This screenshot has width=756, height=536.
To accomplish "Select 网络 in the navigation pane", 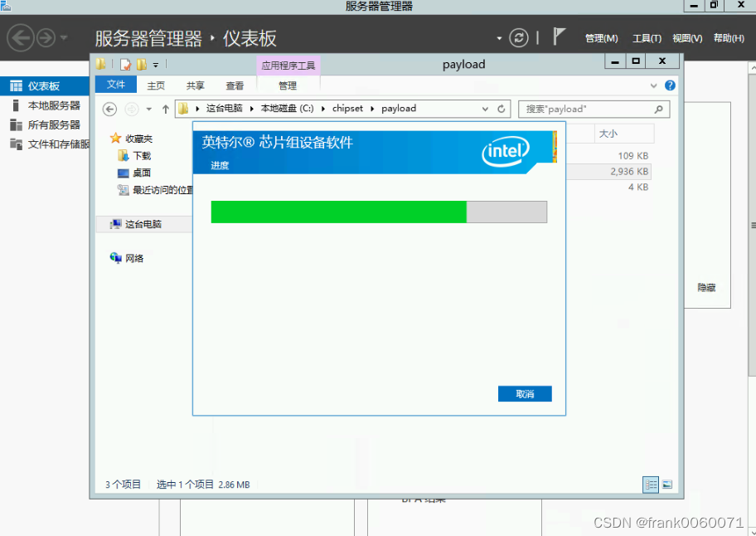I will pyautogui.click(x=128, y=258).
